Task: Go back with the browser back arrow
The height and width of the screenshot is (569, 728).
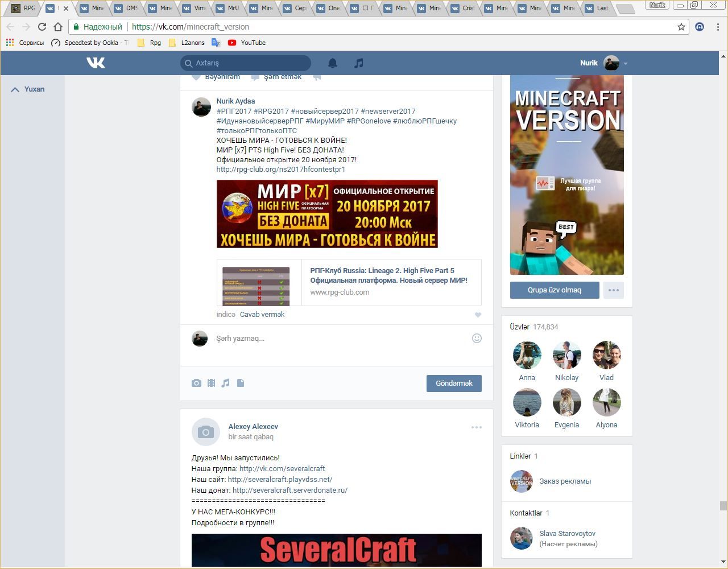Action: pos(10,27)
